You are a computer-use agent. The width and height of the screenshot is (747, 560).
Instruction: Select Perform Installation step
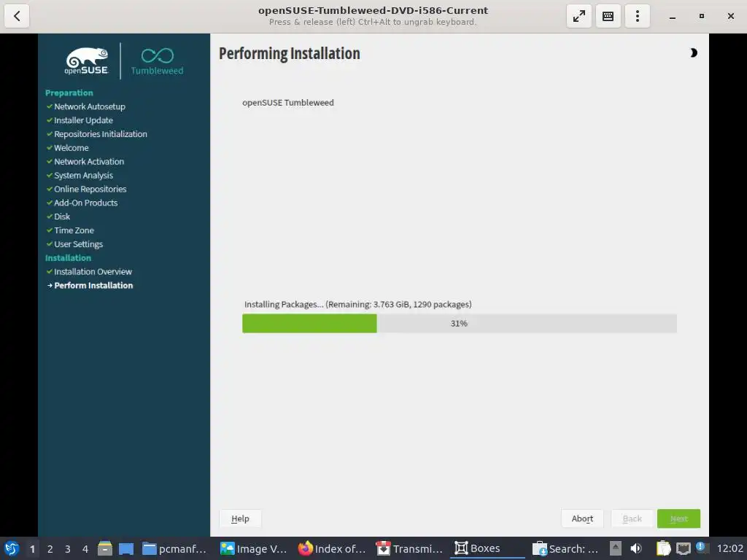coord(93,286)
